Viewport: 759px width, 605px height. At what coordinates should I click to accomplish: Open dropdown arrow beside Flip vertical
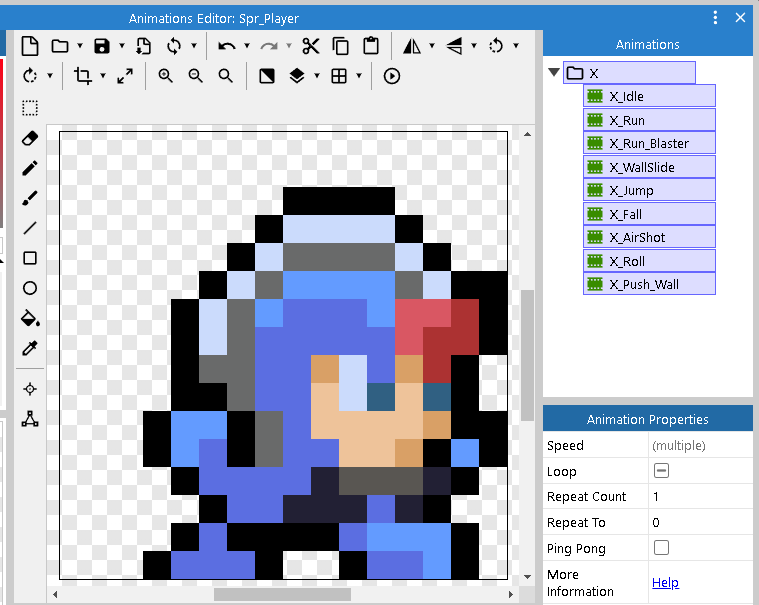(x=474, y=46)
